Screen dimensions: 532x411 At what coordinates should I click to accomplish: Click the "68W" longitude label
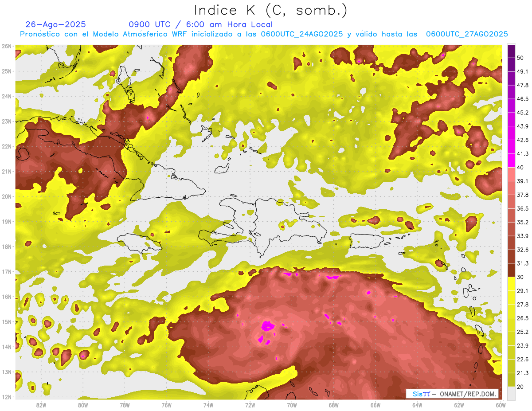(334, 405)
